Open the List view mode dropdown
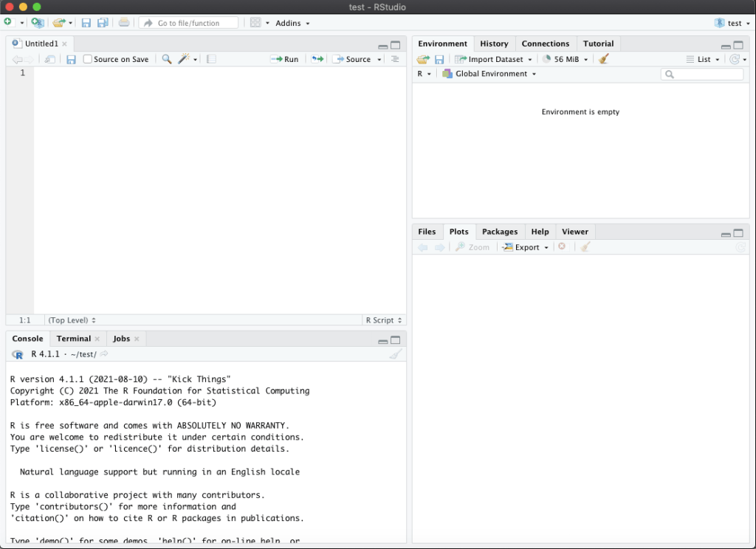Screen dimensions: 756x549 tap(703, 59)
